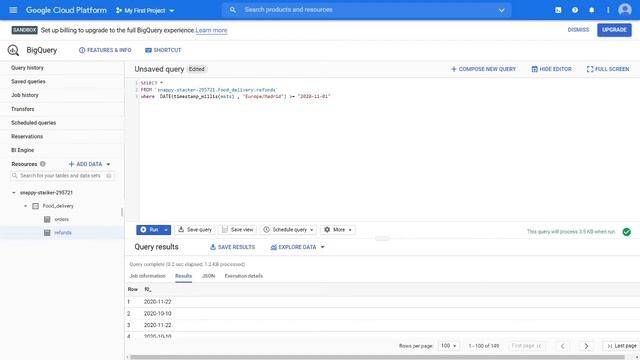Open ADD DATA dropdown

(x=90, y=164)
